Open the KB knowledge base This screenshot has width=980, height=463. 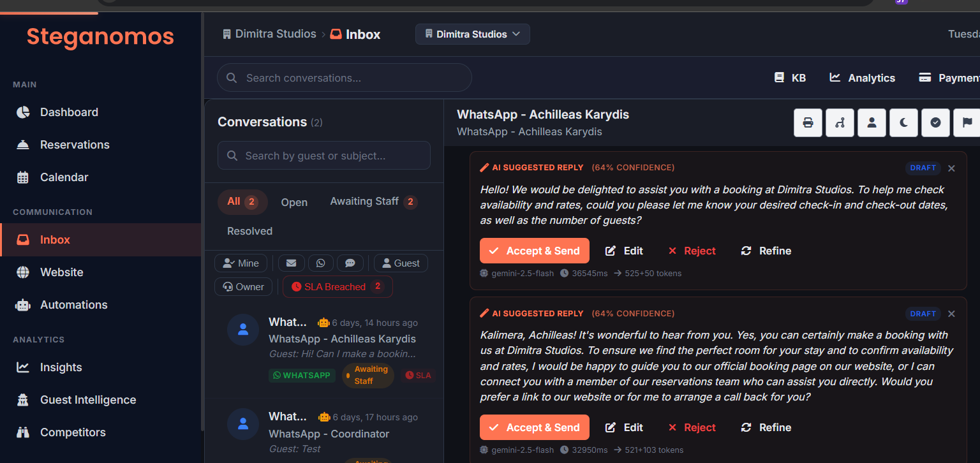pyautogui.click(x=790, y=78)
